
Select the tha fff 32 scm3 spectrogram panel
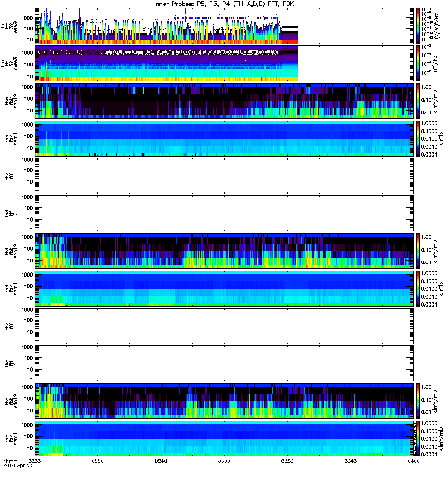[225, 63]
